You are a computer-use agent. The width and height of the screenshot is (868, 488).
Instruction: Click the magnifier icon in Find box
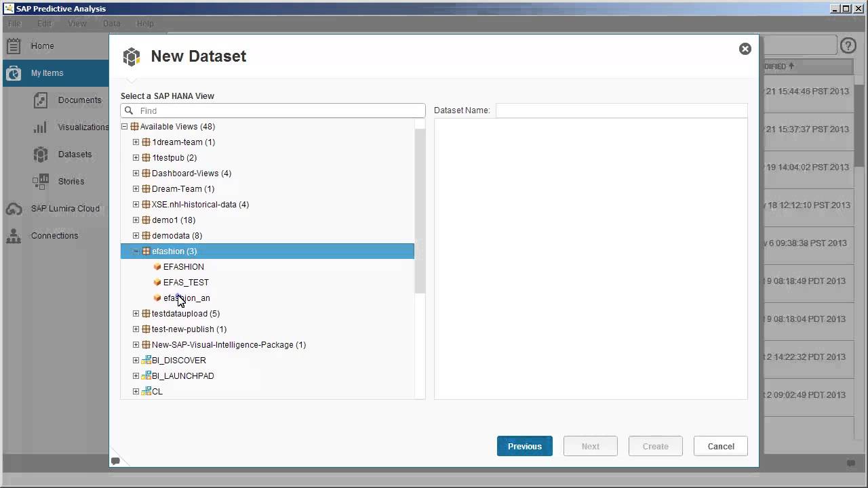129,110
